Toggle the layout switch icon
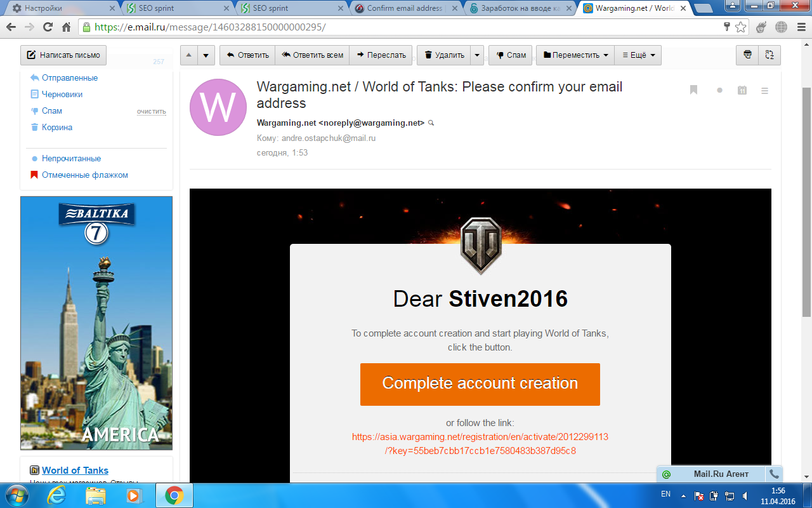 (769, 55)
